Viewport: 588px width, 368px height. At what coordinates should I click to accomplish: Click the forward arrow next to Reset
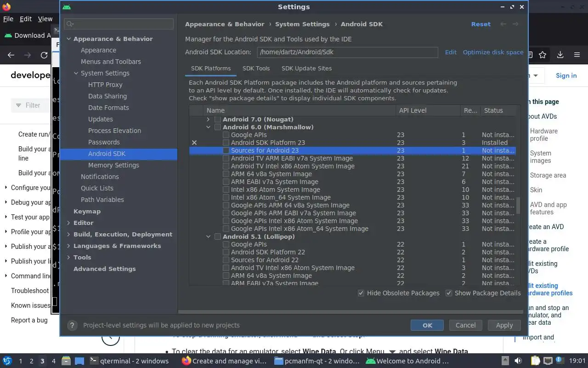tap(515, 24)
